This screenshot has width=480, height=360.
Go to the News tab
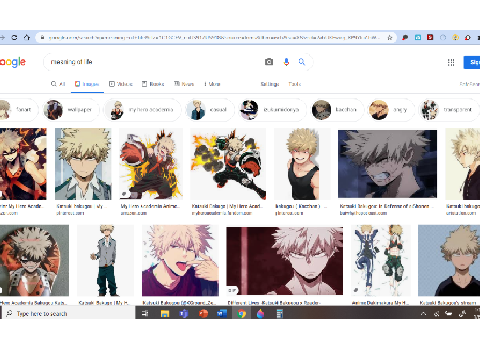coord(184,84)
